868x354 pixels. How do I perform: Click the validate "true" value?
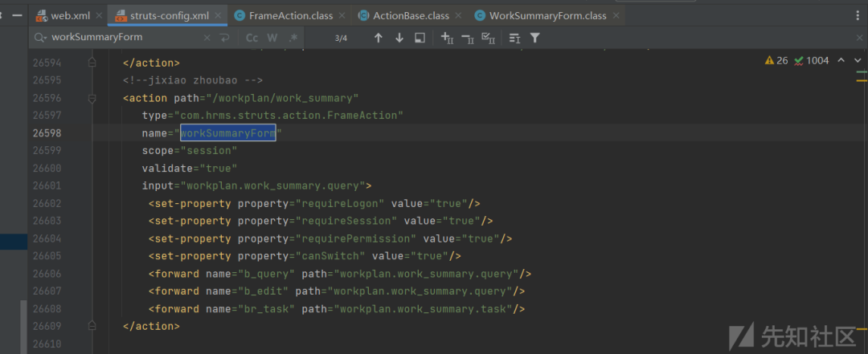219,168
